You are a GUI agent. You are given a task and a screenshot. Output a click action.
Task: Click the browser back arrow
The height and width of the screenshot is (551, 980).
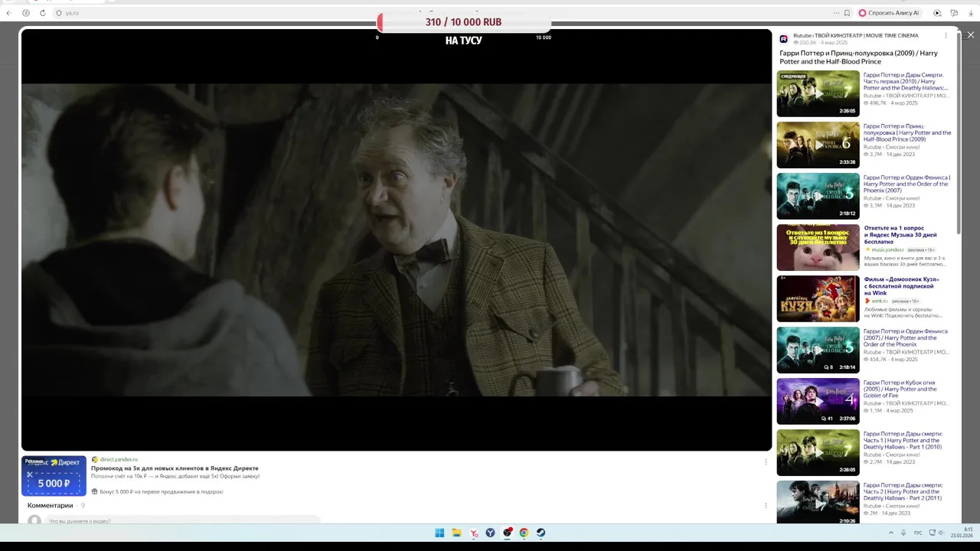[10, 13]
